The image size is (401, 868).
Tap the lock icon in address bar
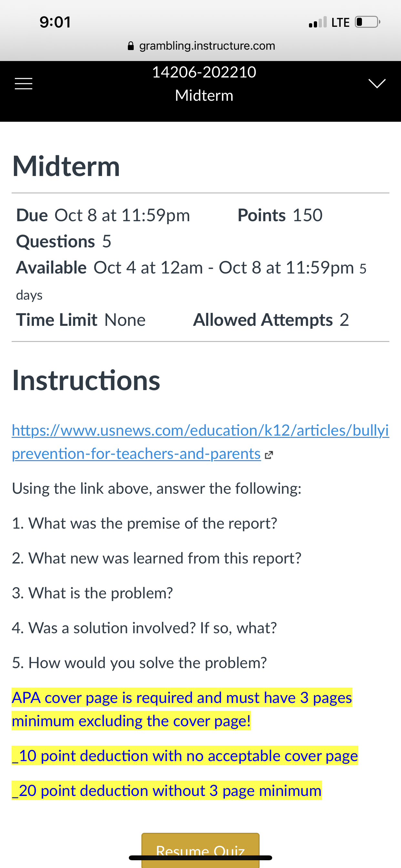131,46
